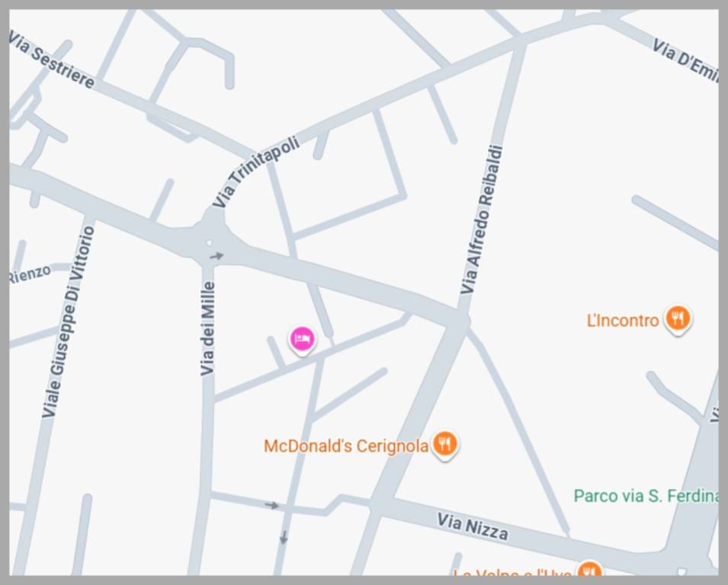Click the Via D'Emilio street label
The height and width of the screenshot is (585, 728).
pyautogui.click(x=685, y=61)
